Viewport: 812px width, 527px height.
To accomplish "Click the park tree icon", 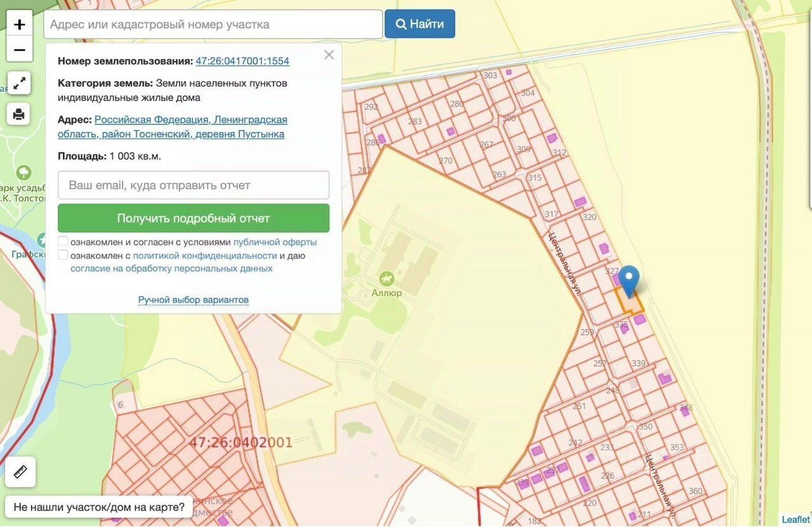I will tap(24, 172).
